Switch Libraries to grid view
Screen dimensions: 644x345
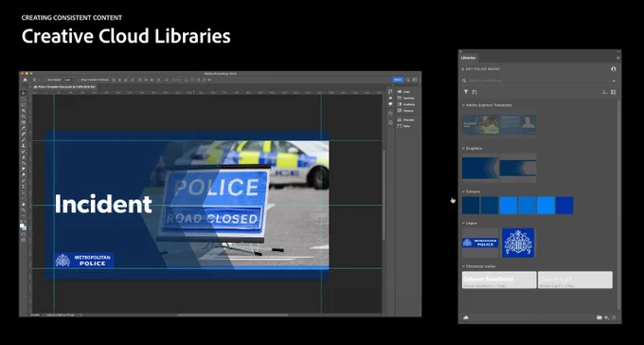tap(613, 92)
